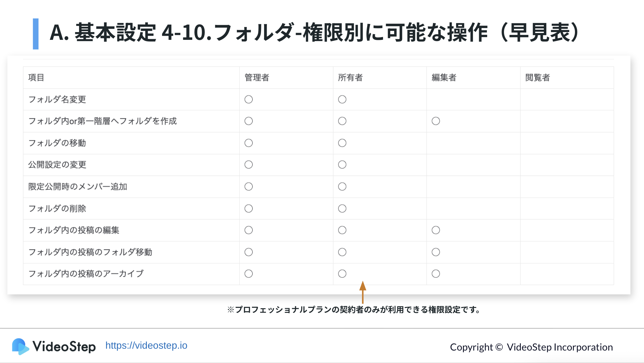Click 編集者 circle in フォルダ内の投稿の編集 row

(436, 230)
